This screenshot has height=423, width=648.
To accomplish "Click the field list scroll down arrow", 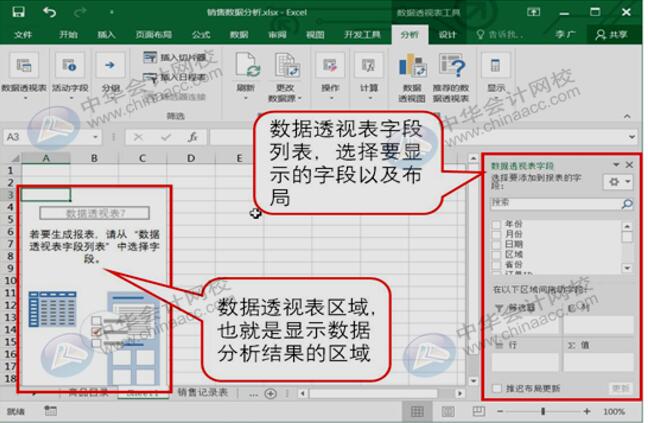I will click(627, 268).
